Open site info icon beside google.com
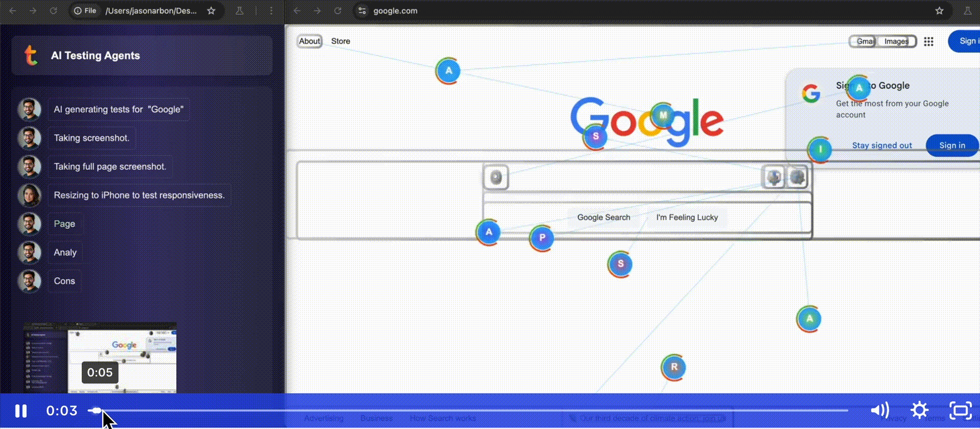 (x=362, y=11)
